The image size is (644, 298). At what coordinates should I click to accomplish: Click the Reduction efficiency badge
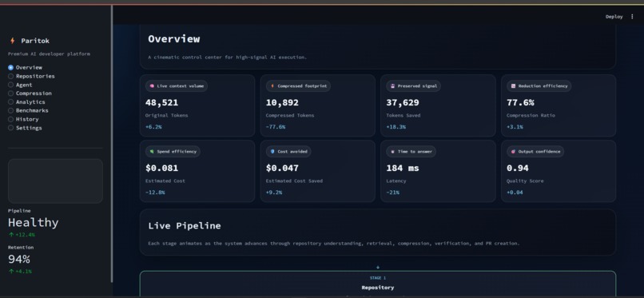pyautogui.click(x=539, y=86)
